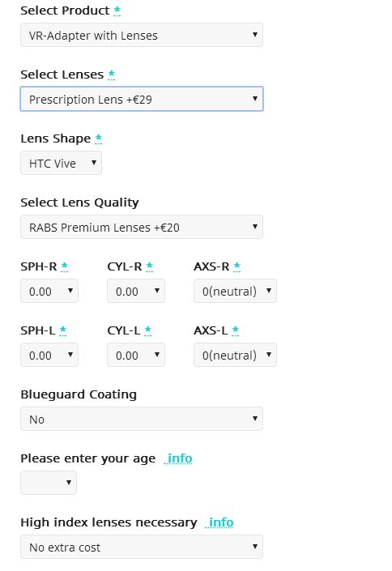Open the CYL-L value dropdown

(136, 355)
